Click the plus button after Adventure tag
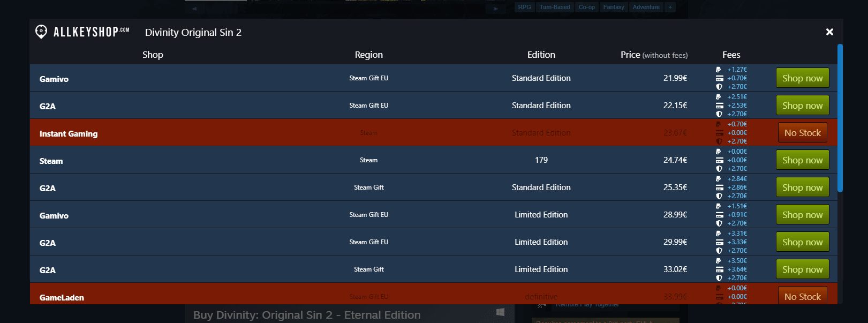868x323 pixels. tap(670, 7)
